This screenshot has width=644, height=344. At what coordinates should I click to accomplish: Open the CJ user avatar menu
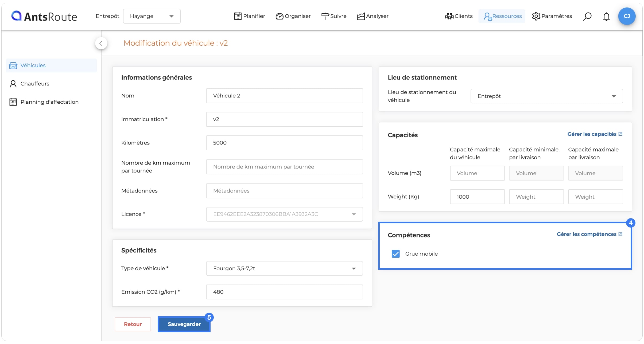coord(627,16)
